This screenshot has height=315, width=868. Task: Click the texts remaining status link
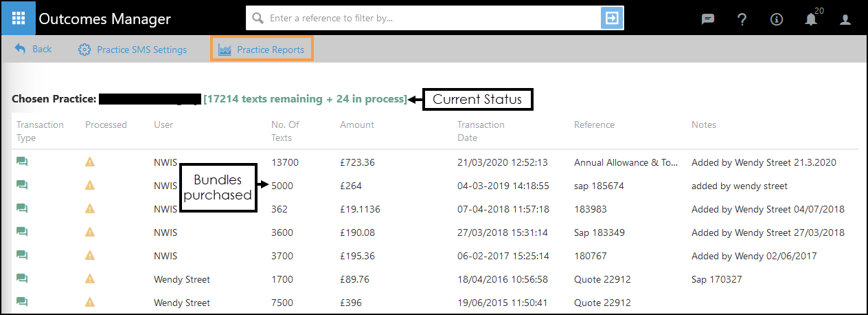point(305,99)
